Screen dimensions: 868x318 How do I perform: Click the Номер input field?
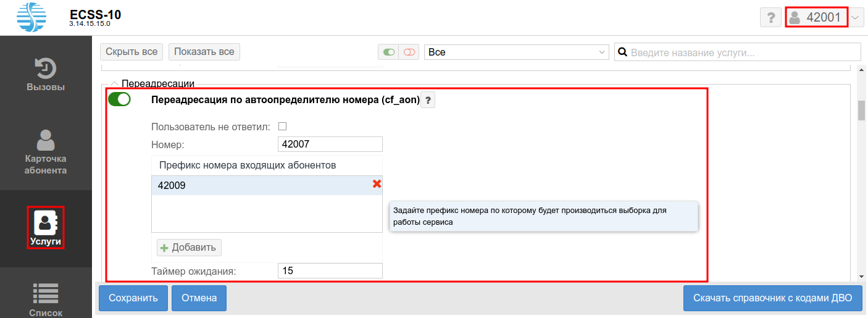[330, 144]
